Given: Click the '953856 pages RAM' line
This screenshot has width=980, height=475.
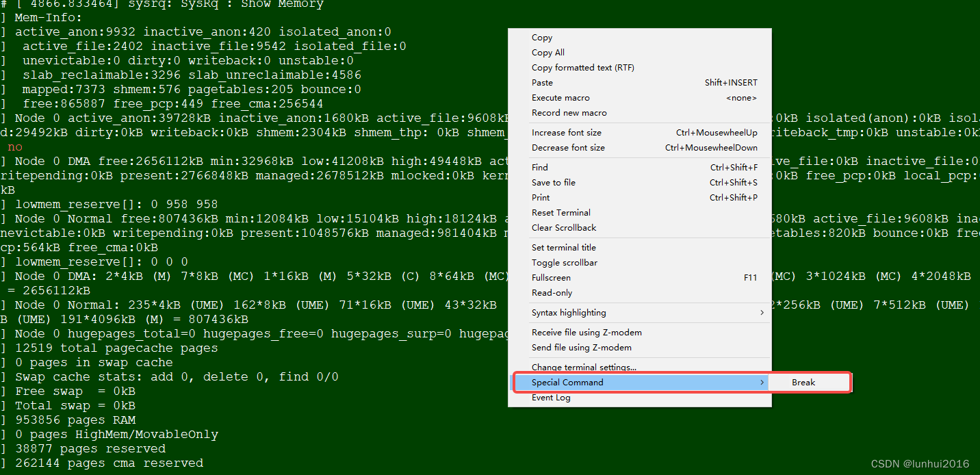Looking at the screenshot, I should click(x=75, y=420).
